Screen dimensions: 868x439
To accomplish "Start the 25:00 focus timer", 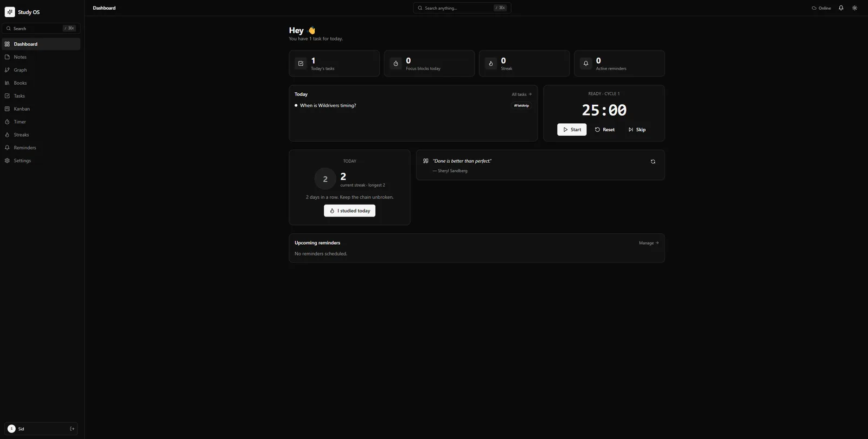I will pos(572,130).
